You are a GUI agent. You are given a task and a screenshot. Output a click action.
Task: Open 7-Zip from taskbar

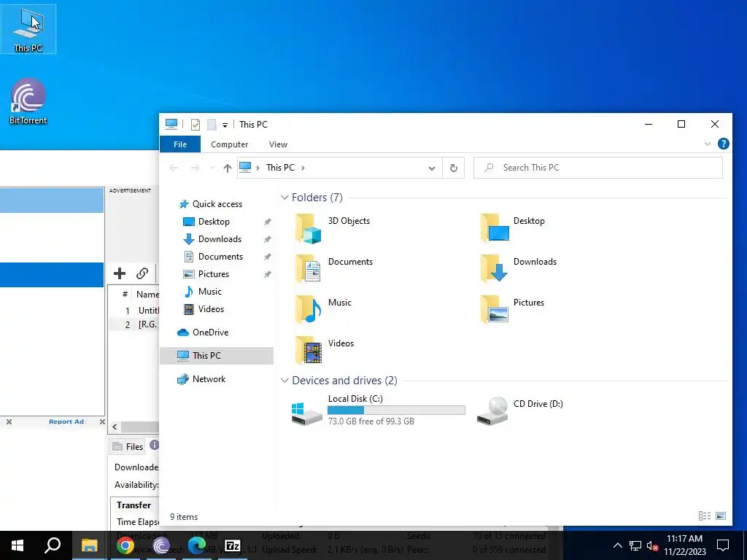tap(233, 545)
